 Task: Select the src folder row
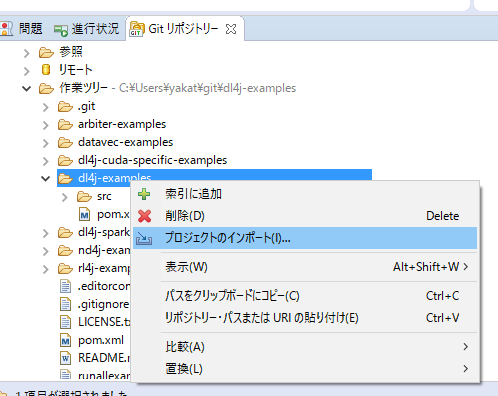[104, 197]
